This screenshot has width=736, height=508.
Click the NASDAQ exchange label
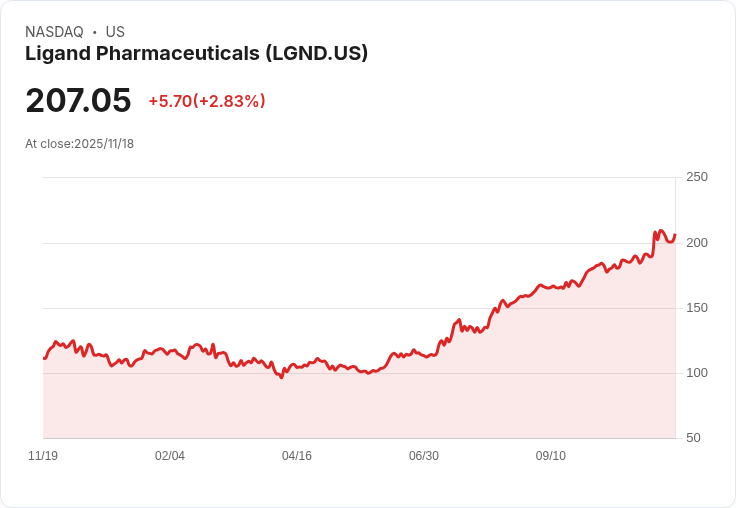coord(54,32)
